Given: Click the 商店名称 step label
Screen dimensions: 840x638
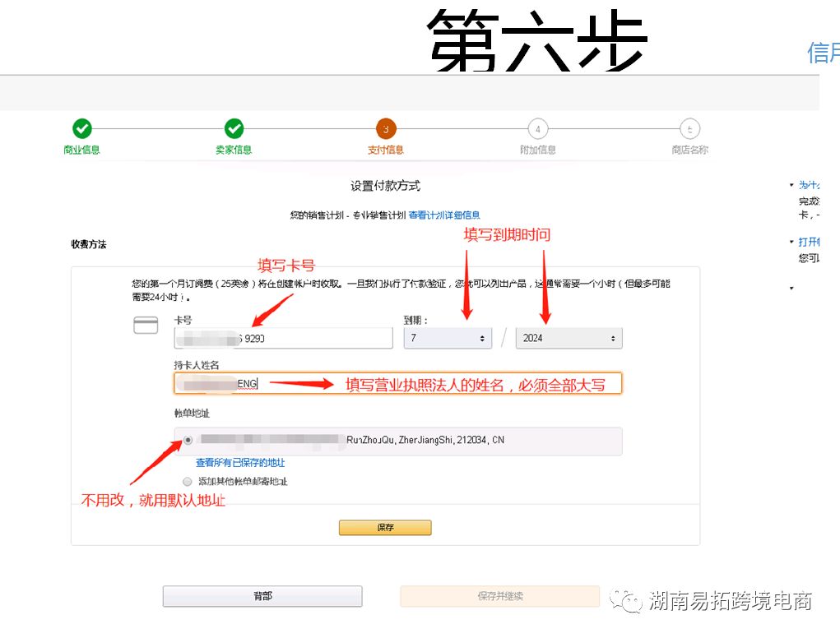Looking at the screenshot, I should (x=690, y=150).
